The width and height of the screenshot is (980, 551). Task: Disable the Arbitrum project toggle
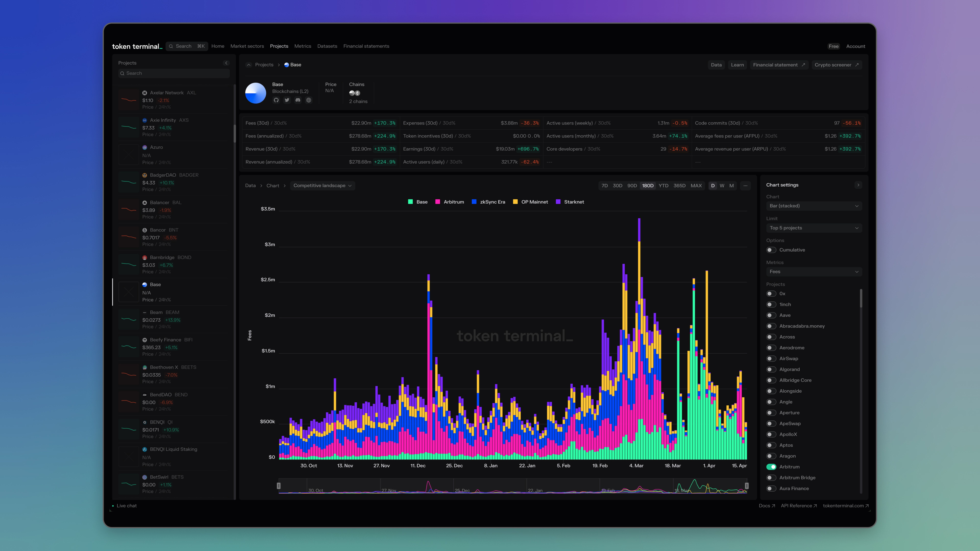771,467
